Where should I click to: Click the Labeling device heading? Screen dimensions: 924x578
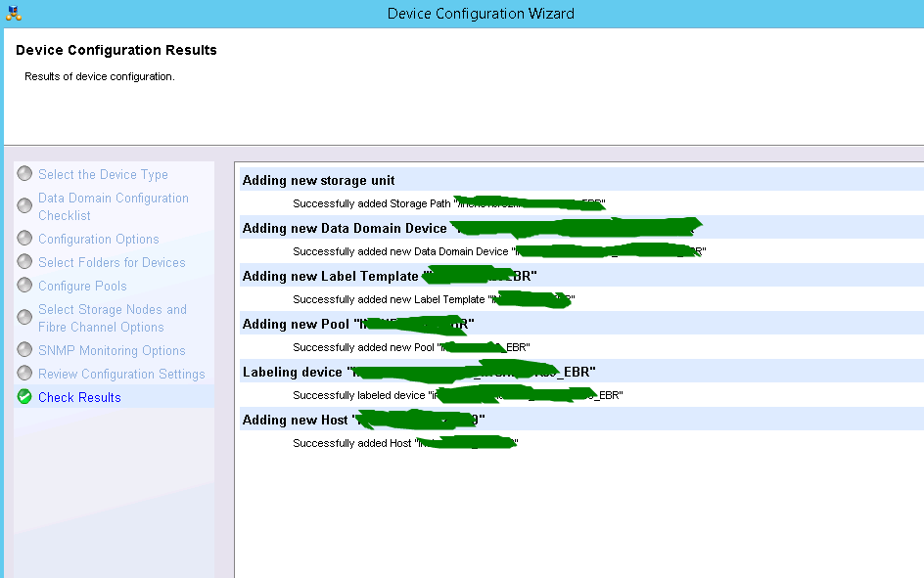(419, 372)
